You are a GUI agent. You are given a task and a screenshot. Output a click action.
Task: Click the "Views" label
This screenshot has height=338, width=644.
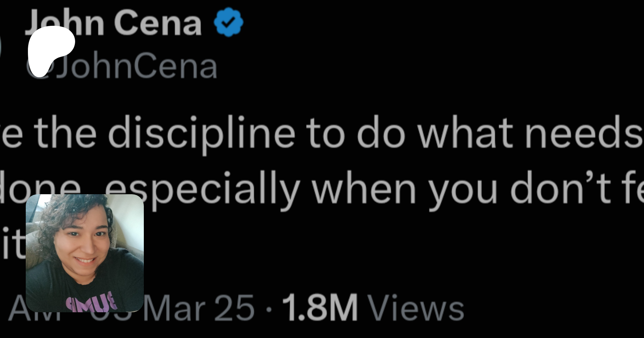416,308
